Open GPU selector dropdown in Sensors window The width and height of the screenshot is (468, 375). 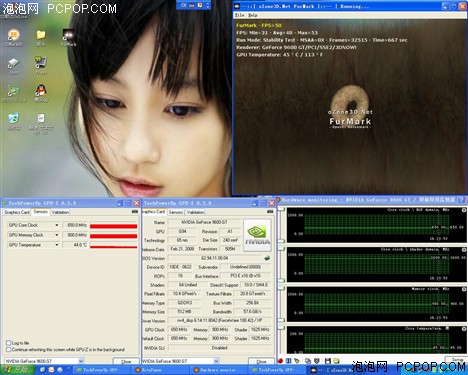click(x=81, y=361)
